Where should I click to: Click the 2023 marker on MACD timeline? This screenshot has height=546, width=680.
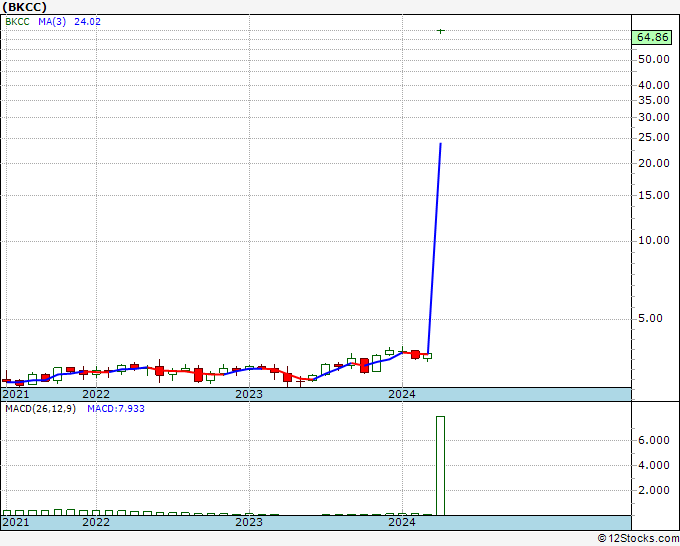tap(249, 522)
